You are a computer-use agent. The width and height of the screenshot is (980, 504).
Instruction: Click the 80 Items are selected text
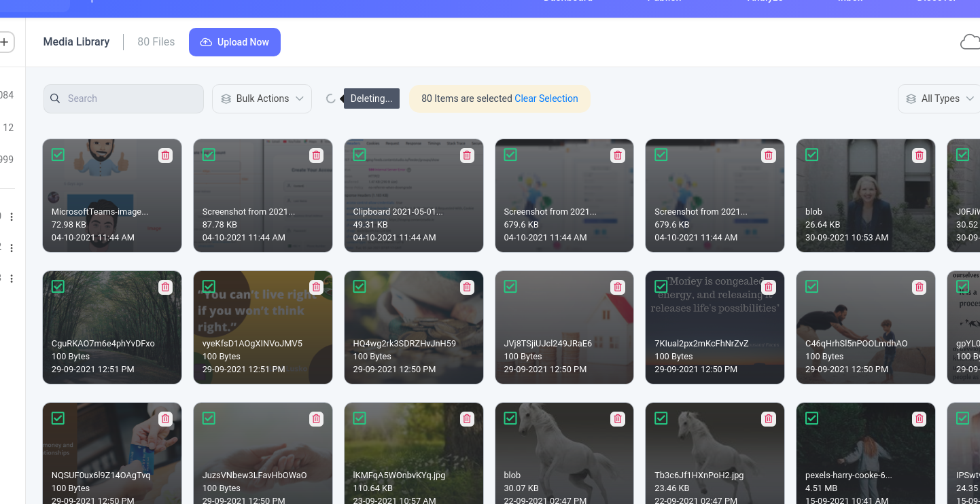point(467,98)
